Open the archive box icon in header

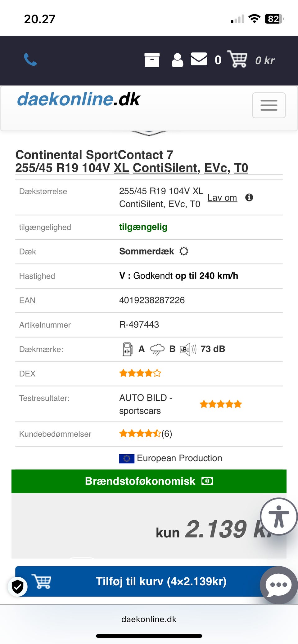tap(152, 60)
